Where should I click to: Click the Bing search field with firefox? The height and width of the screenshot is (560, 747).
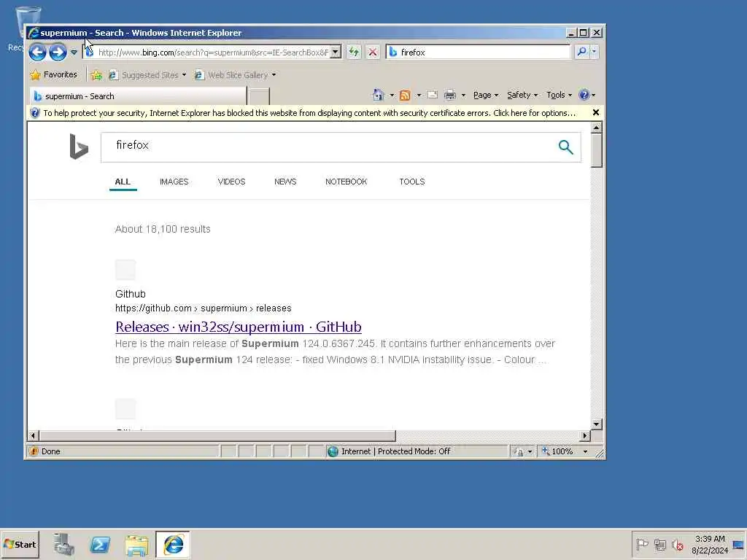click(x=329, y=147)
